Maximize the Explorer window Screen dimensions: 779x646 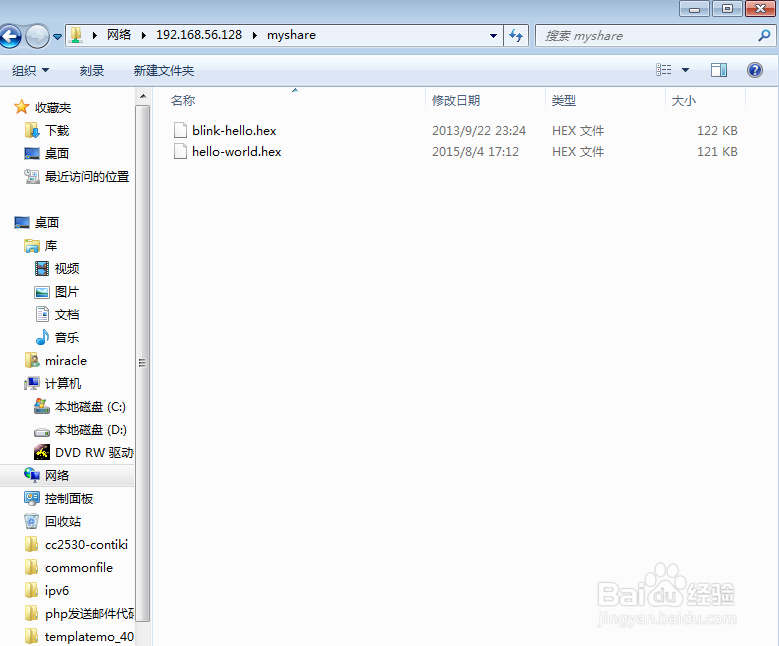pos(727,8)
